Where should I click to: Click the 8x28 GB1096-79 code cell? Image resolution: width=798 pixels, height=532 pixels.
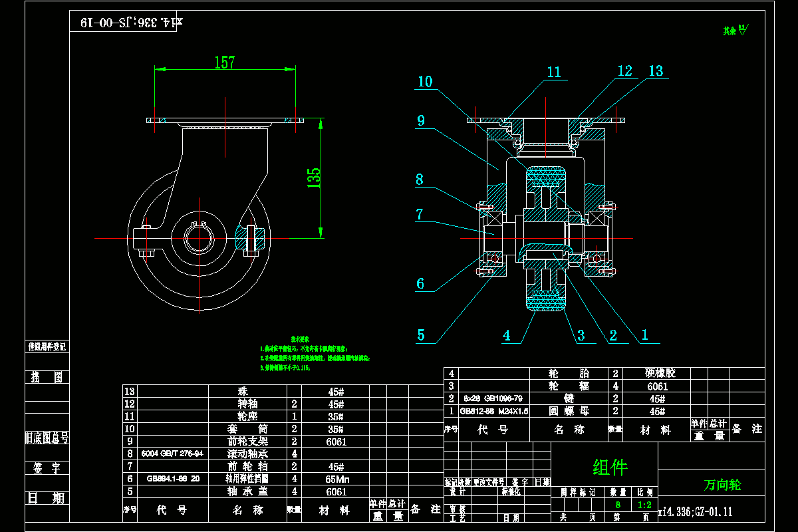(x=494, y=398)
